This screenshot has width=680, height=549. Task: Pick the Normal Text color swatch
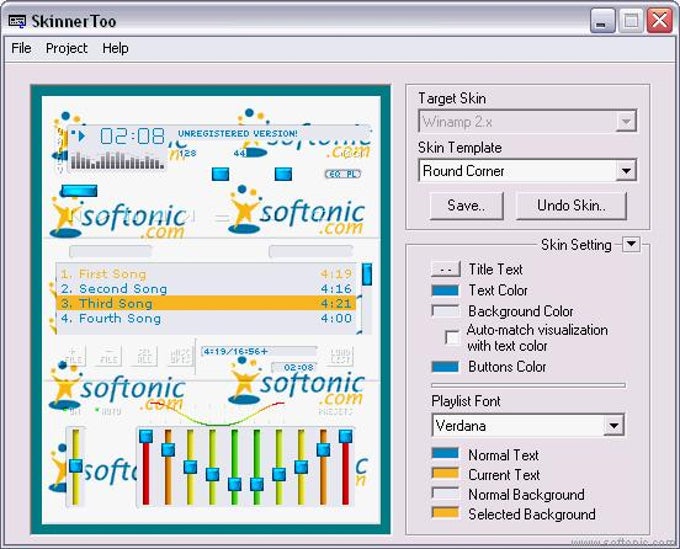pyautogui.click(x=445, y=454)
